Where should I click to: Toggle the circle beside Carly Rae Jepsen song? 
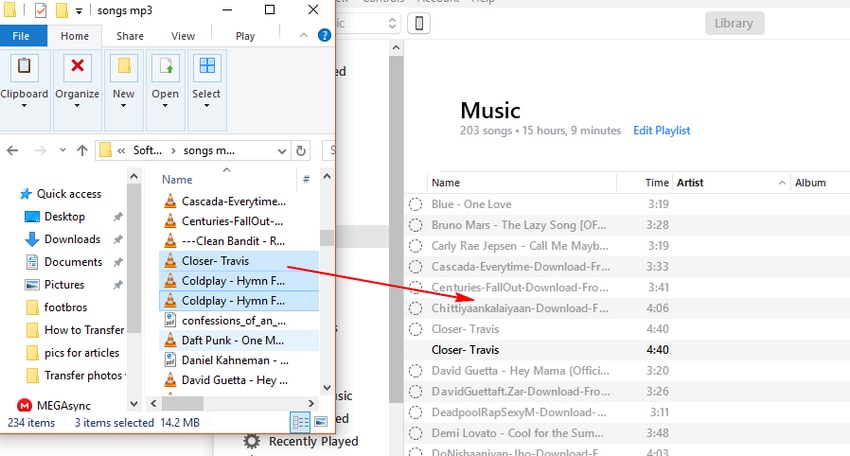click(415, 246)
